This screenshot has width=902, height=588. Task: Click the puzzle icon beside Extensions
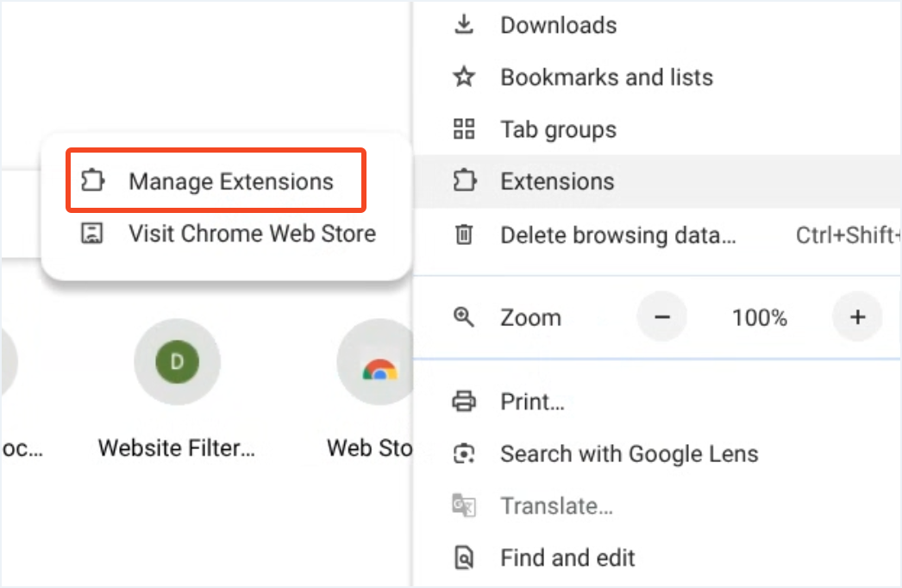465,181
